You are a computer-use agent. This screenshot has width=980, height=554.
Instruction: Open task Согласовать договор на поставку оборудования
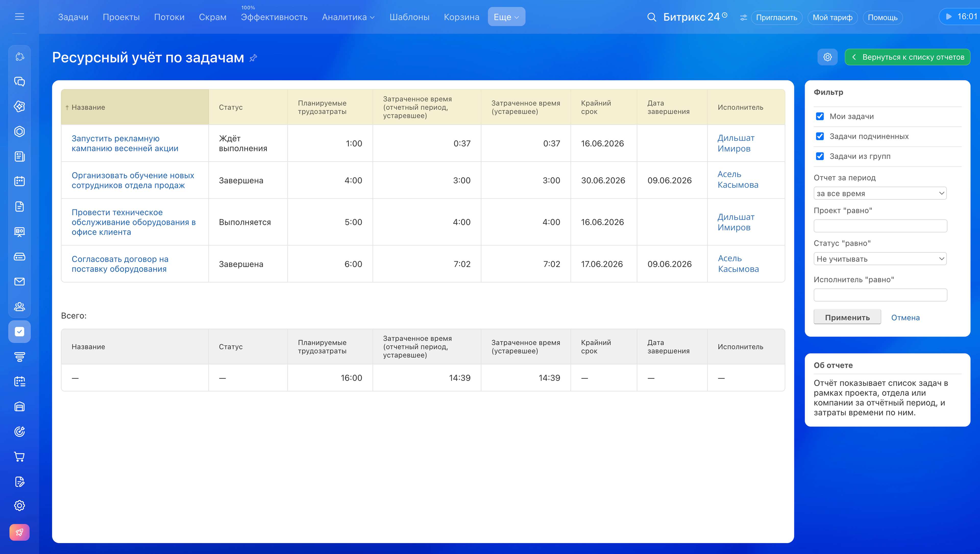point(120,264)
